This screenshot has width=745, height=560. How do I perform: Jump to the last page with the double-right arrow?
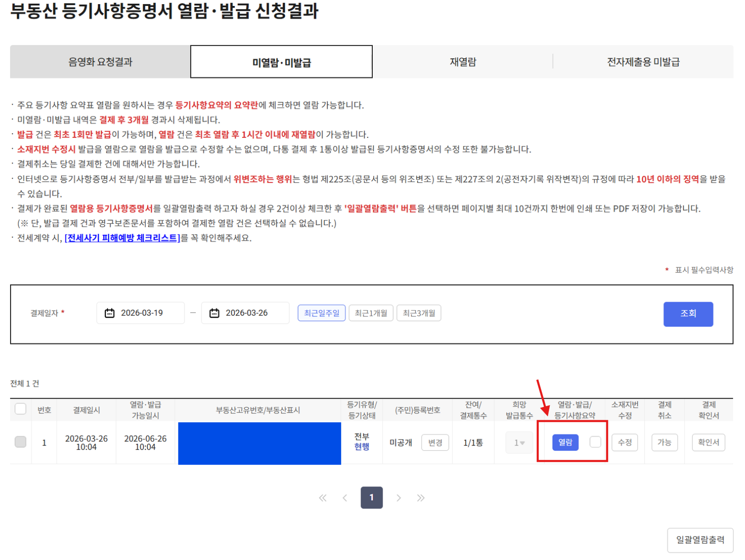tap(421, 498)
